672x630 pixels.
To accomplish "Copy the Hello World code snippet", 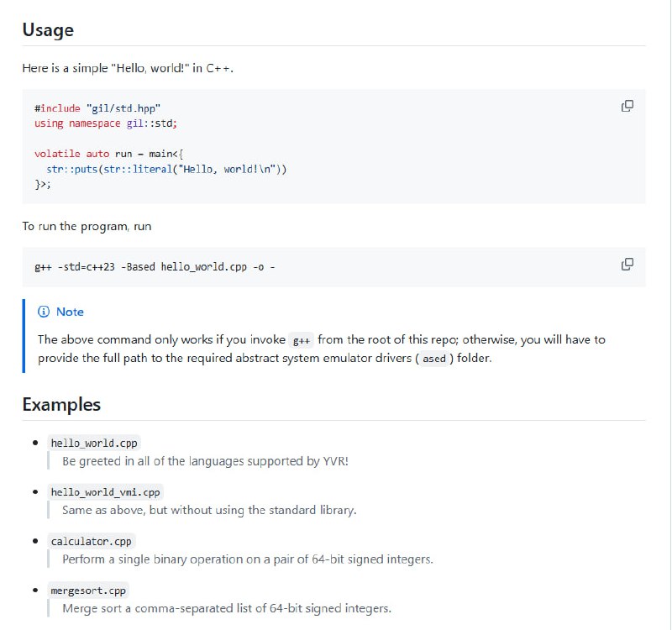I will pos(627,106).
